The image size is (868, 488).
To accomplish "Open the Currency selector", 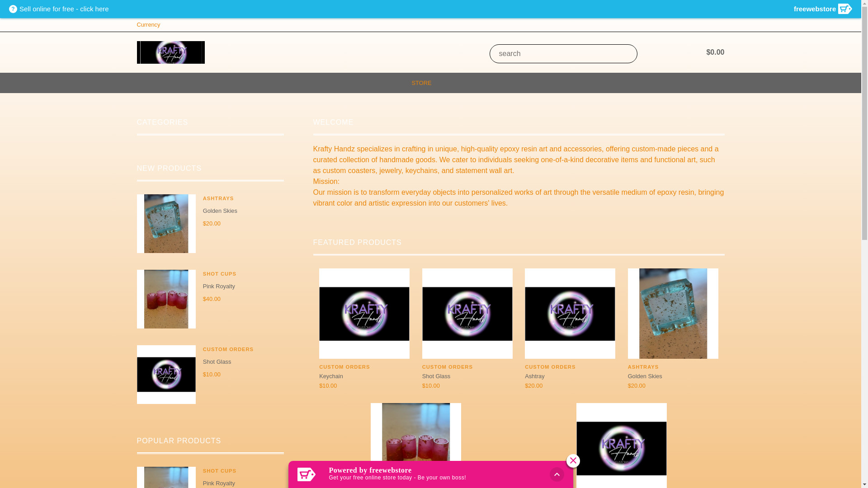I will click(148, 25).
